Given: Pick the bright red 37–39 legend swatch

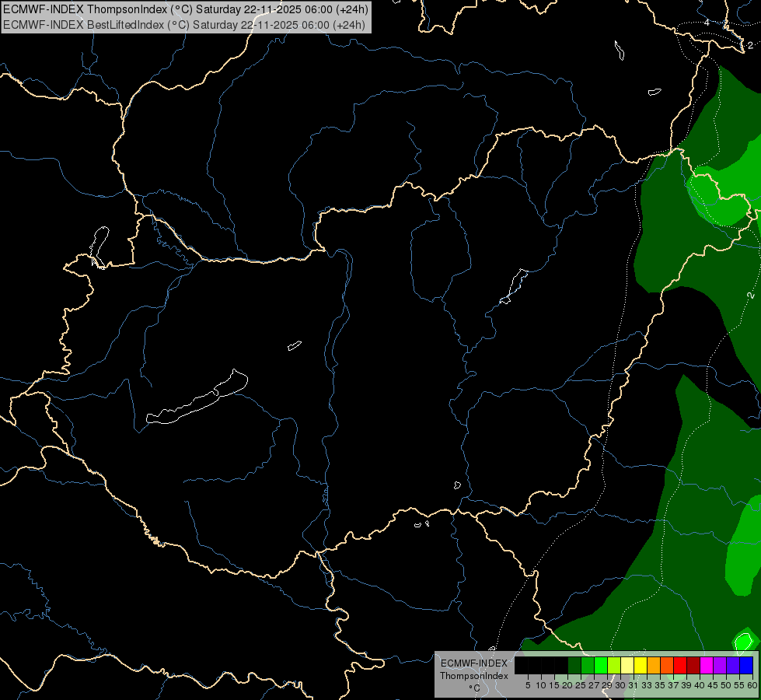Looking at the screenshot, I should [680, 665].
